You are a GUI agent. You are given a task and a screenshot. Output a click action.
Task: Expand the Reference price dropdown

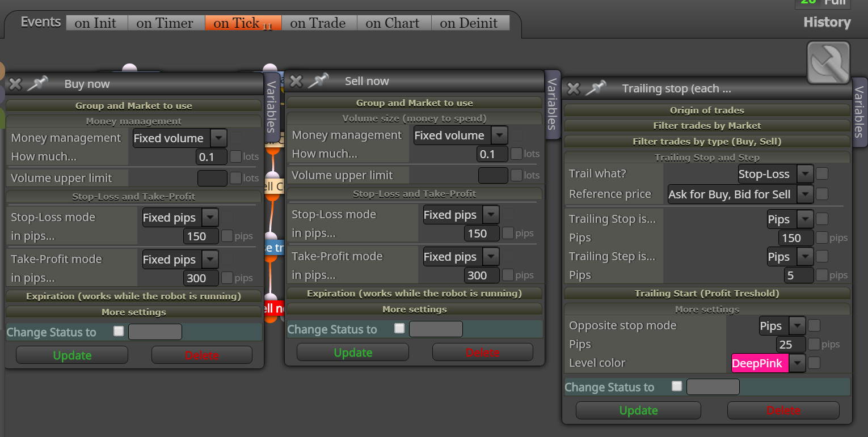pos(740,194)
